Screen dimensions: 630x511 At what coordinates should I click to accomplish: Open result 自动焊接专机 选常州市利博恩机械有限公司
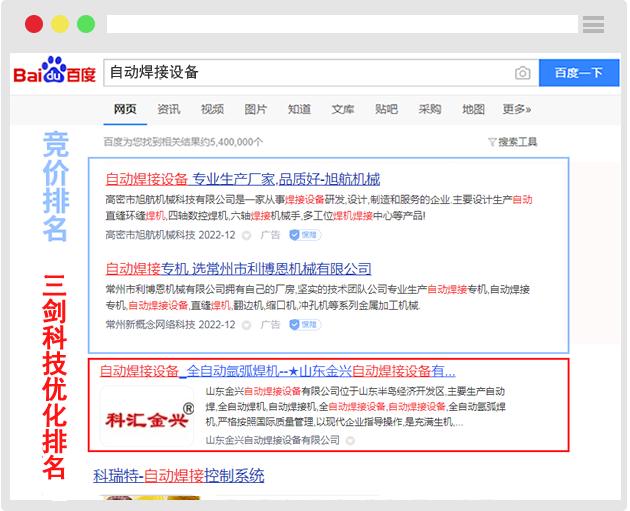tap(238, 269)
